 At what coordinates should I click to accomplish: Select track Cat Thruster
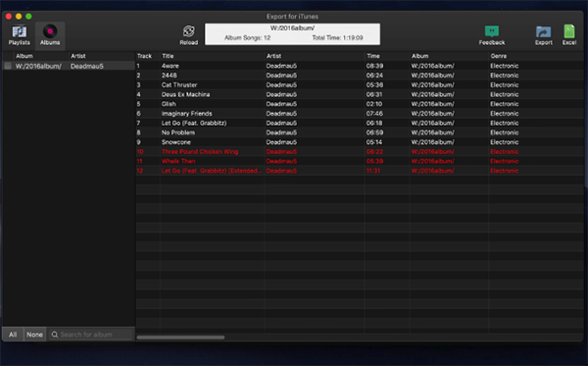179,84
